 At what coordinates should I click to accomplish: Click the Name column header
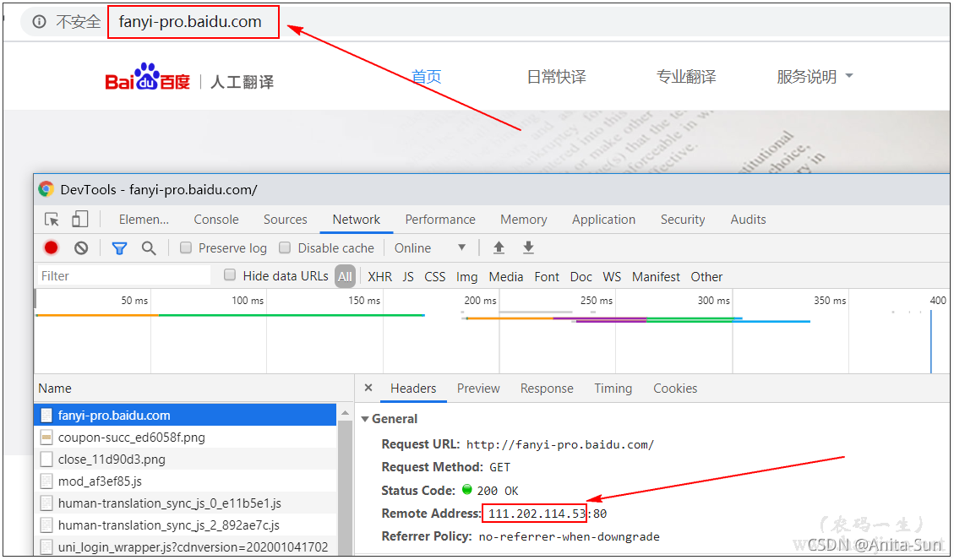coord(55,388)
